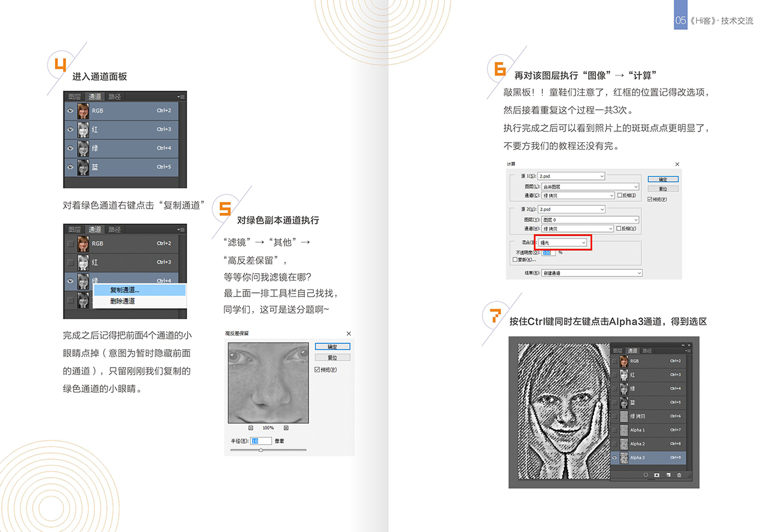Click the 红 channel thumbnail in the 复制通道 context-menu panel
Image resolution: width=777 pixels, height=532 pixels.
[x=83, y=262]
